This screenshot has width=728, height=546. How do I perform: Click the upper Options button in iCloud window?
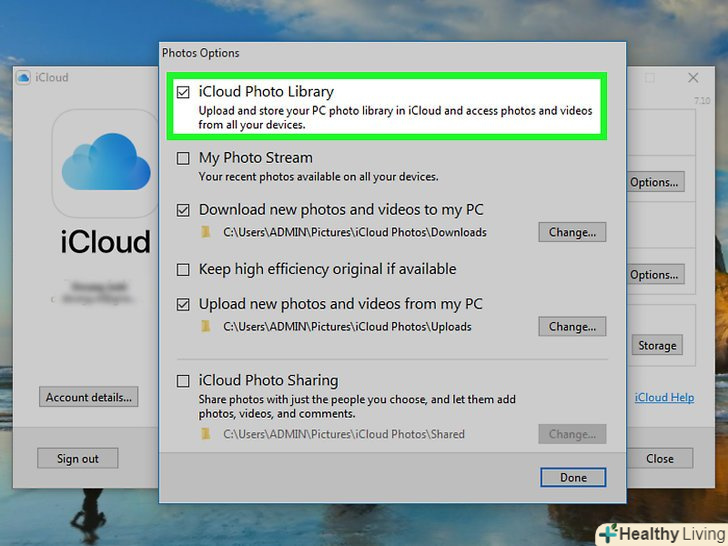click(x=655, y=182)
